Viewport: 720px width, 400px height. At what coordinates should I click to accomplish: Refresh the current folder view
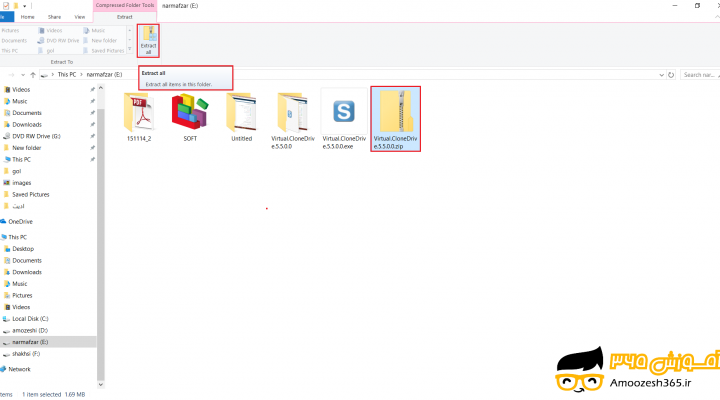[671, 74]
